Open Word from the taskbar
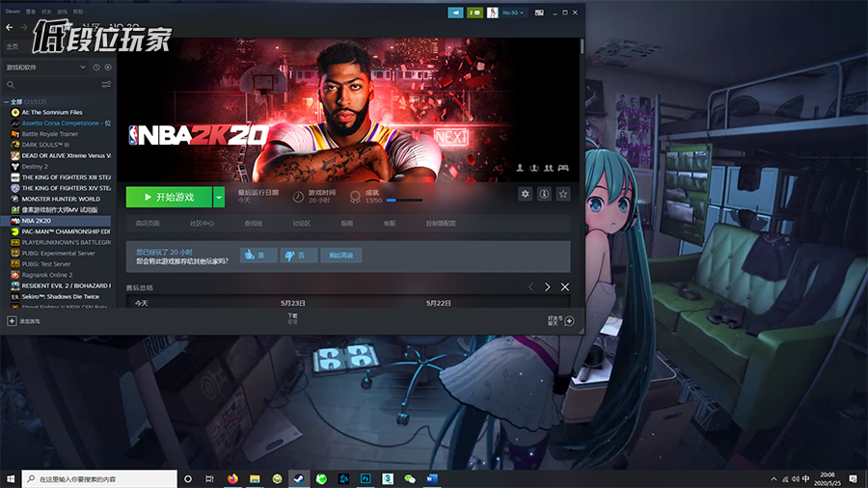This screenshot has height=488, width=868. (x=432, y=478)
